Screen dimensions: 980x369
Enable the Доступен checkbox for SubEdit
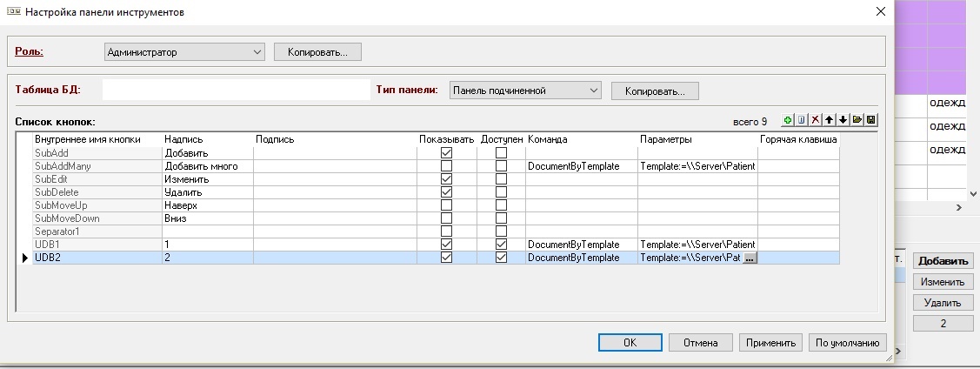coord(501,179)
